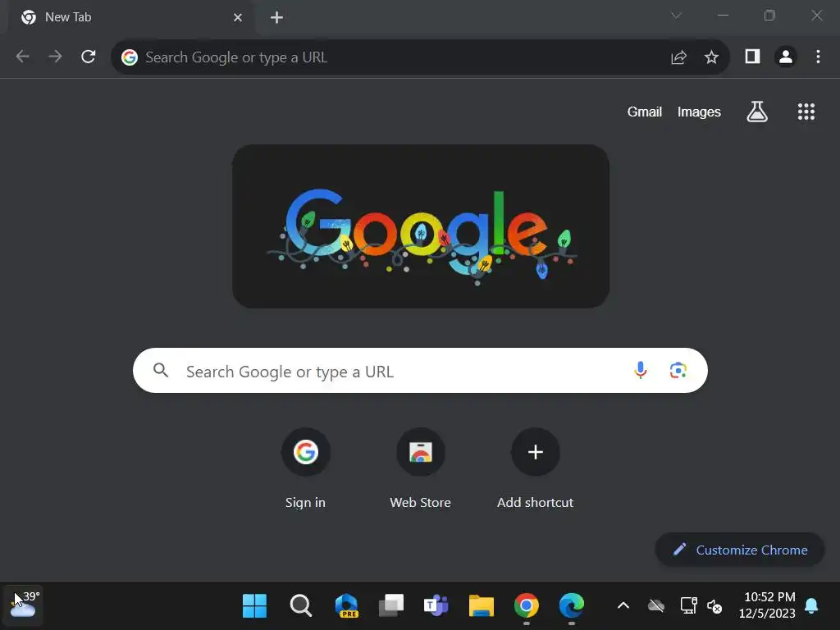This screenshot has width=840, height=630.
Task: Open Task View from taskbar
Action: [391, 606]
